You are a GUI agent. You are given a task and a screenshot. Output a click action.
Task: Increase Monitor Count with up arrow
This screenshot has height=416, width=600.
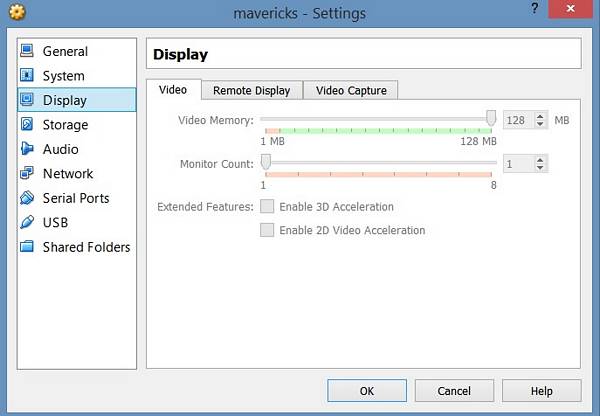(541, 159)
